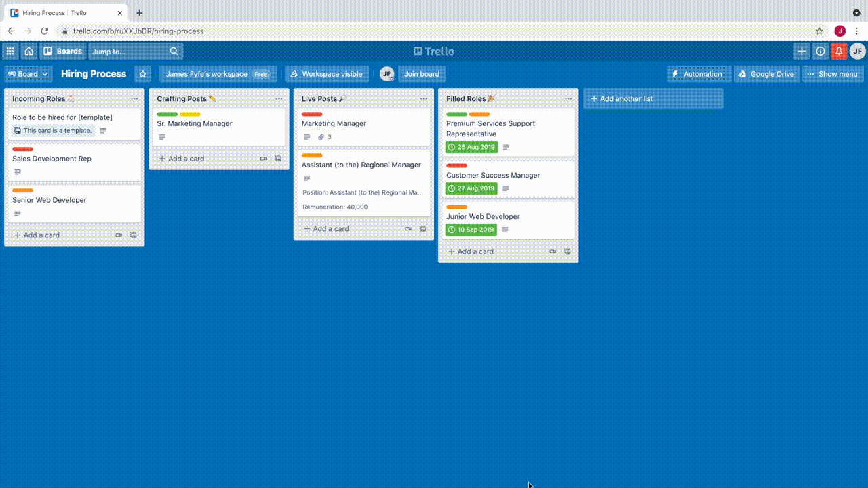This screenshot has width=868, height=488.
Task: Star the Hiring Process board
Action: (x=142, y=74)
